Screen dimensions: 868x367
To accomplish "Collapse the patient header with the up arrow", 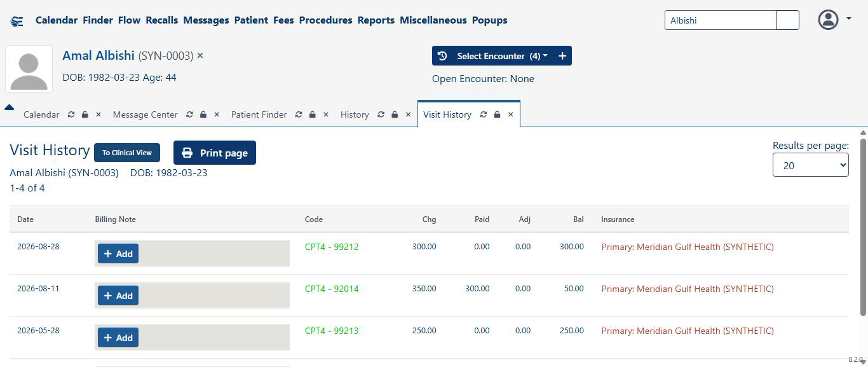I will click(x=9, y=107).
